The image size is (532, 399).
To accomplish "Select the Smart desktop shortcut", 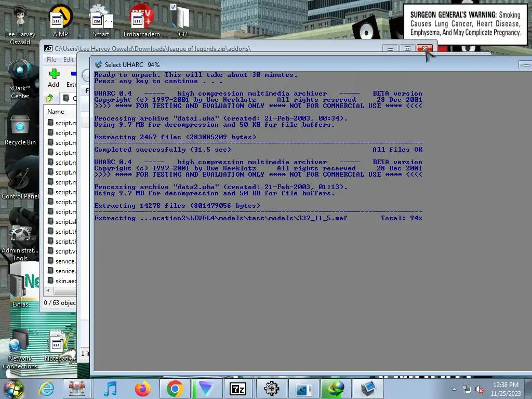I will pyautogui.click(x=101, y=21).
